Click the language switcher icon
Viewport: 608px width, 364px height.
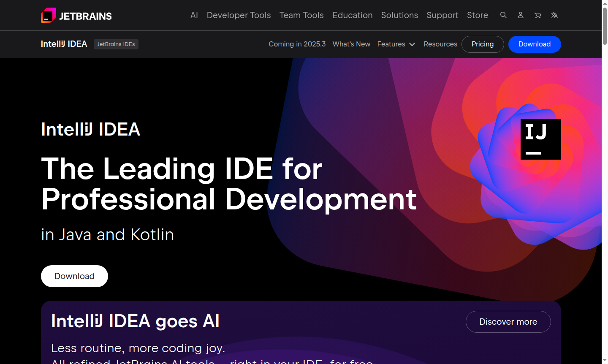point(554,15)
